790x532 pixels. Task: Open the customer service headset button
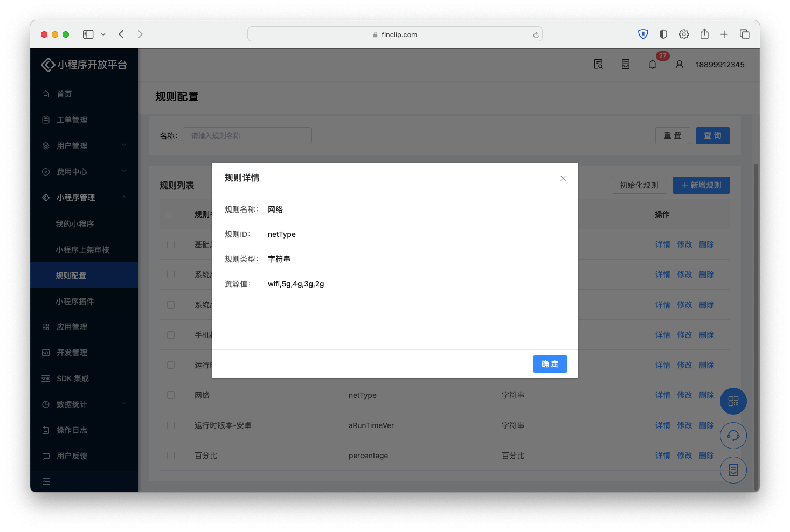[733, 436]
